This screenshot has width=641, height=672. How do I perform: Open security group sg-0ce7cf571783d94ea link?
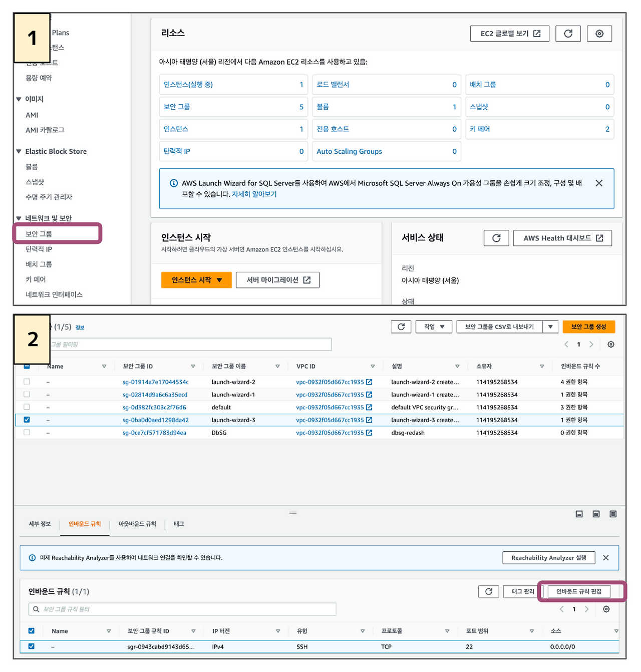154,433
